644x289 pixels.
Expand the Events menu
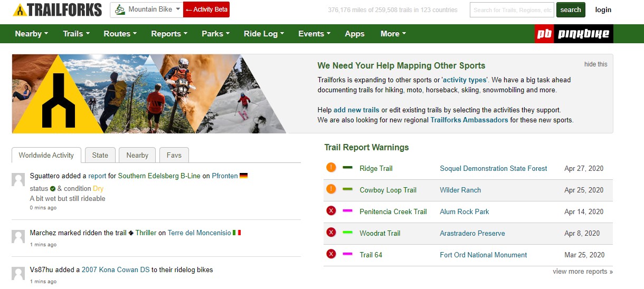click(x=314, y=34)
